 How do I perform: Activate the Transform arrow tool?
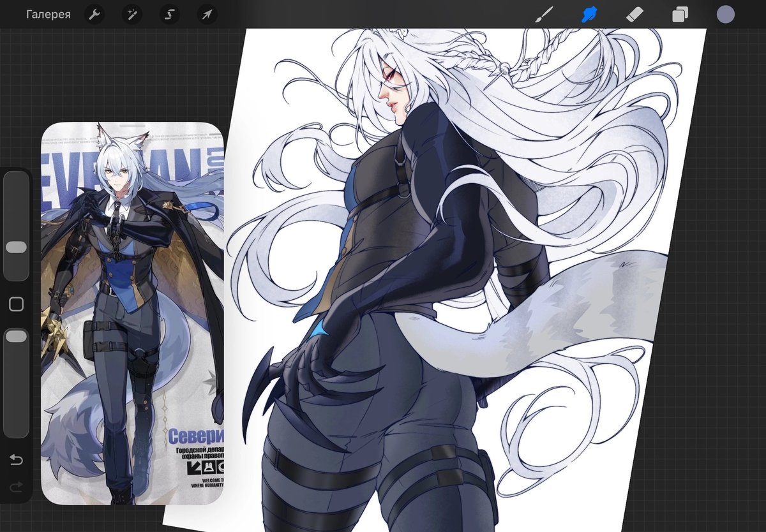[207, 15]
